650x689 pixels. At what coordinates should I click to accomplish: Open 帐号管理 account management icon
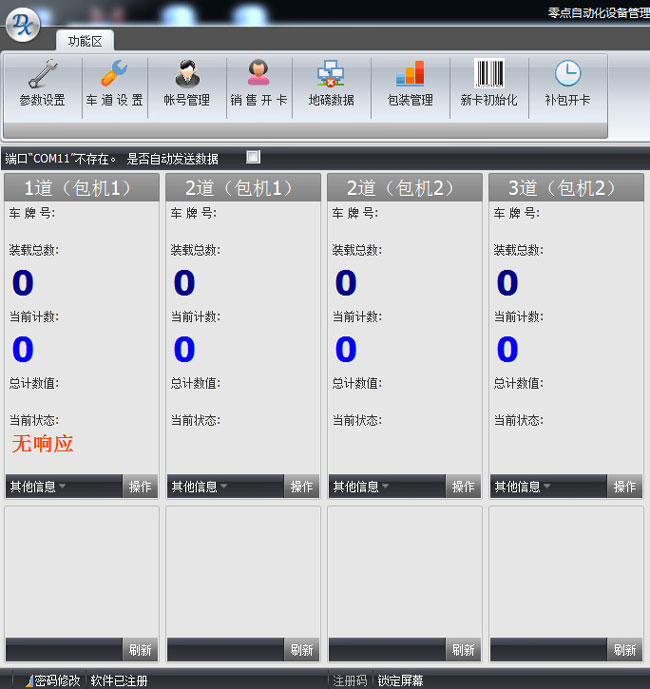point(187,75)
